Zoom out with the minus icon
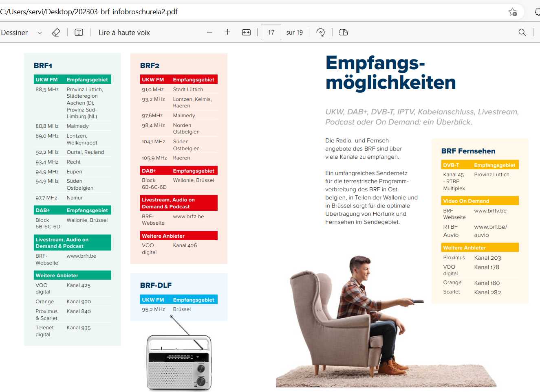The height and width of the screenshot is (392, 540). 209,32
